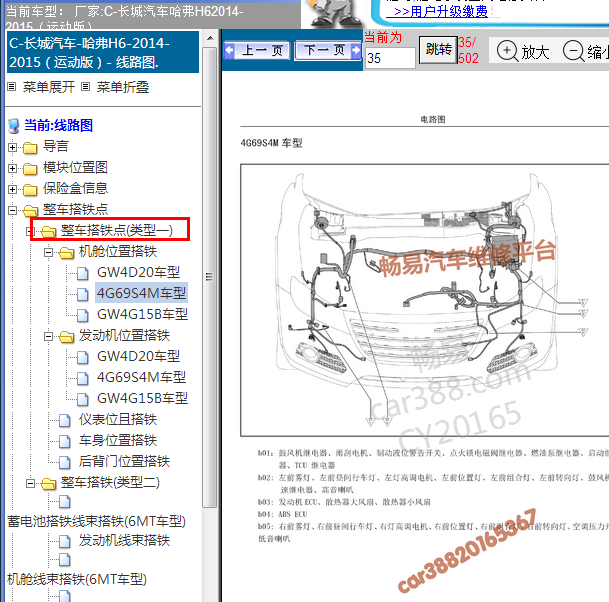Viewport: 609px width, 602px height.
Task: Click the computer icon beside 当前:线路图
Action: pos(14,126)
